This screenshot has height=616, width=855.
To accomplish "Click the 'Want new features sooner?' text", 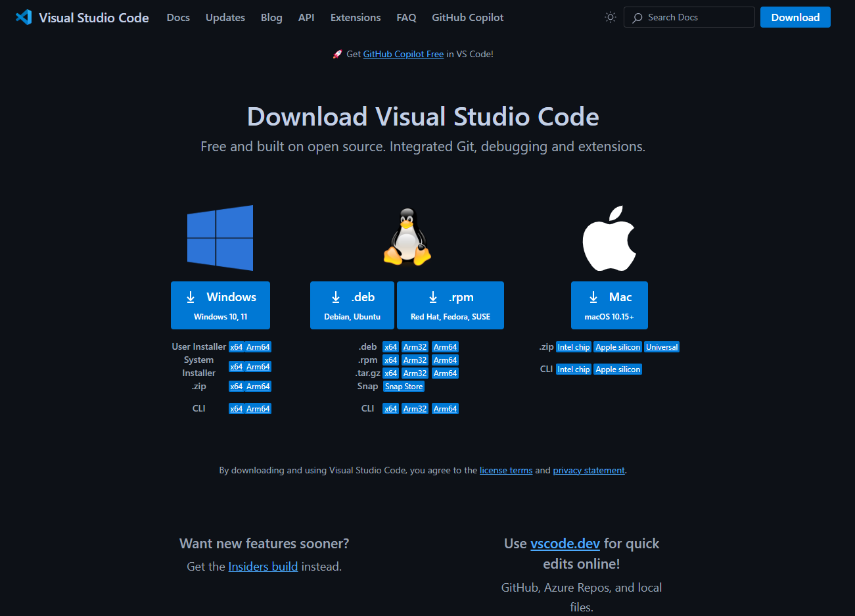I will click(264, 544).
